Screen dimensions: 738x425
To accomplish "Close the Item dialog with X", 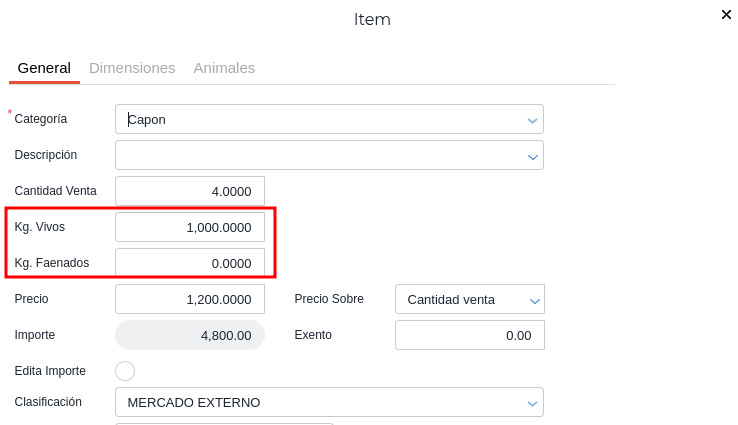I will (x=726, y=14).
